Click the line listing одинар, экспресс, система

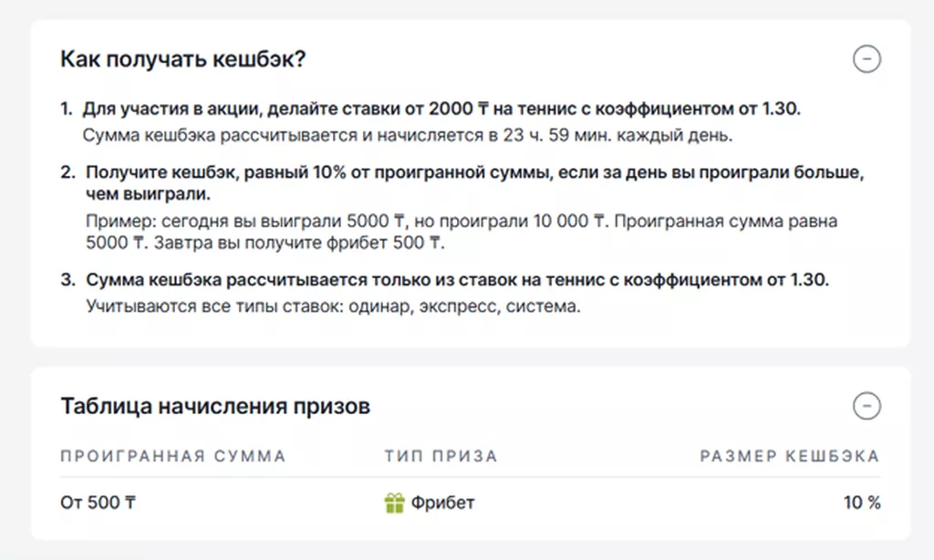click(x=333, y=306)
